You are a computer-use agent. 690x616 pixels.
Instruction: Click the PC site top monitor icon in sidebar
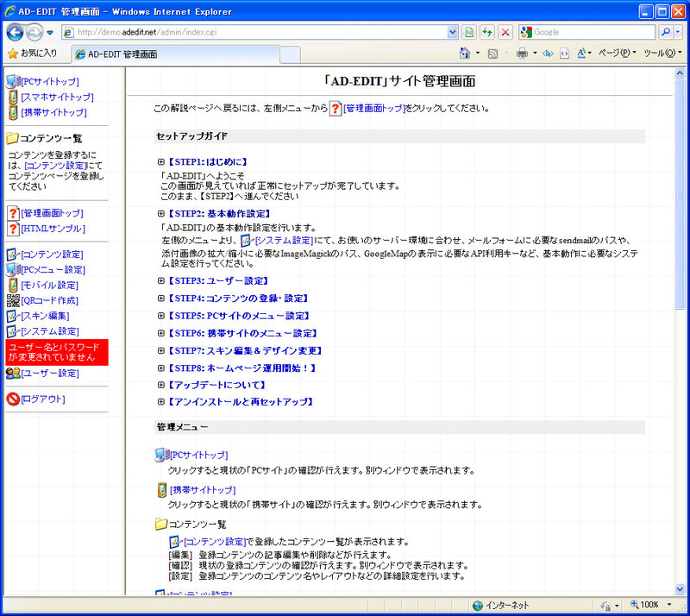[13, 81]
